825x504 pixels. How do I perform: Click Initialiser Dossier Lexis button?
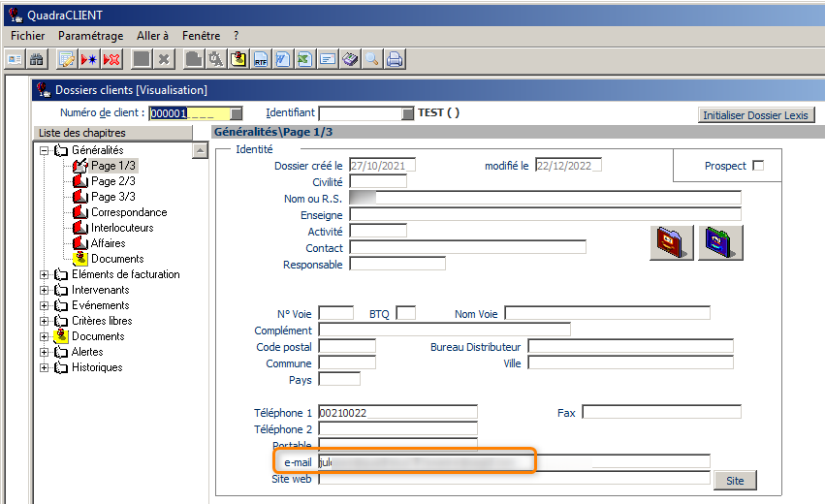pos(755,115)
